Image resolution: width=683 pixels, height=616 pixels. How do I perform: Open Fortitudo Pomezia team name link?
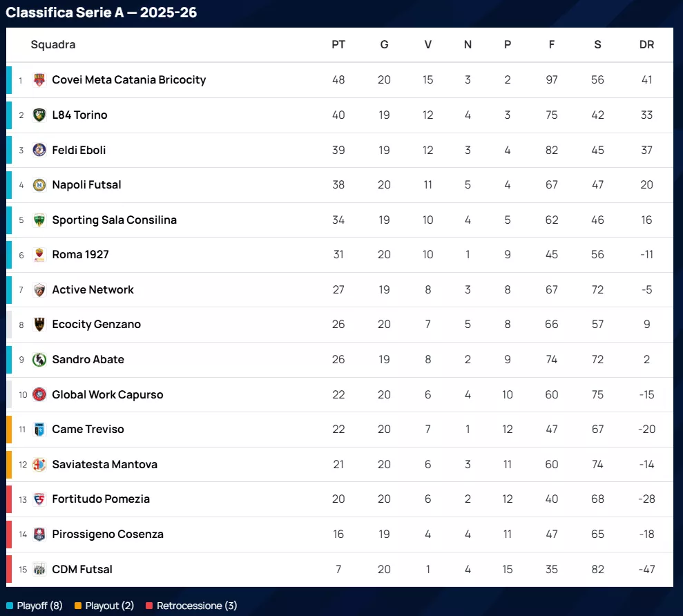[x=101, y=499]
